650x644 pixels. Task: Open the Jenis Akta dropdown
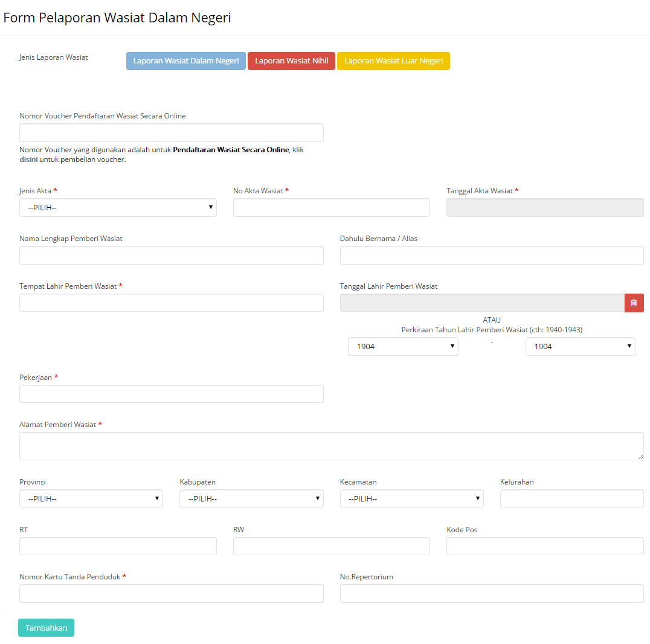(x=118, y=207)
